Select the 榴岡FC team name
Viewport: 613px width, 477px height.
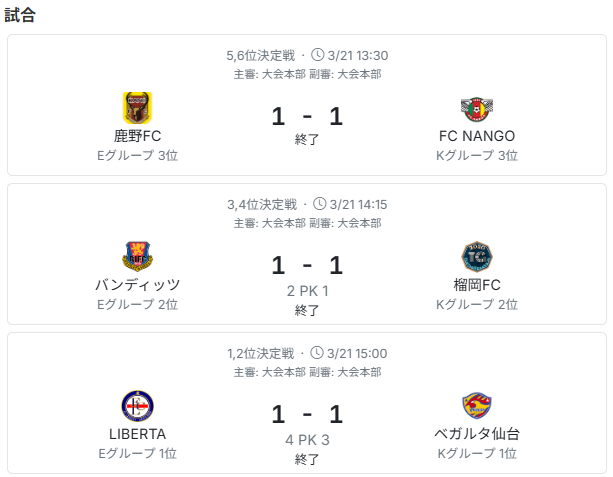476,285
